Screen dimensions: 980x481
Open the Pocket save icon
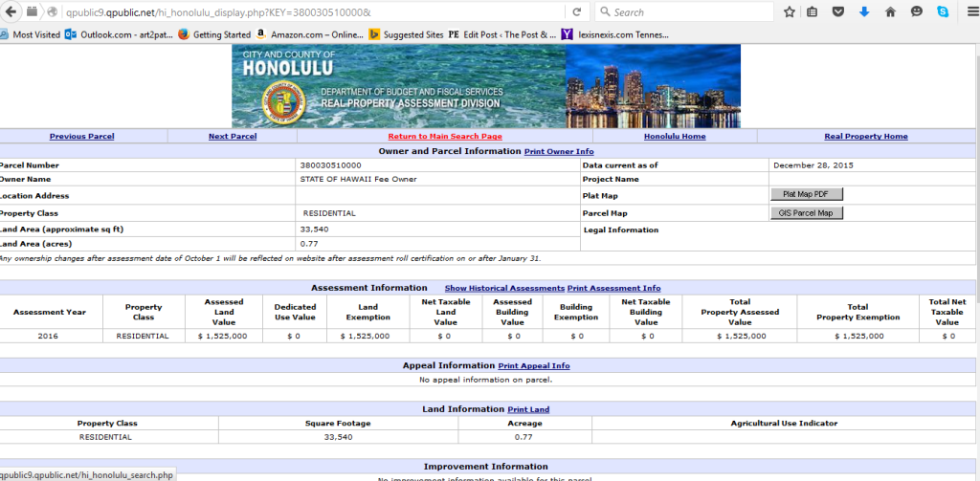coord(839,12)
